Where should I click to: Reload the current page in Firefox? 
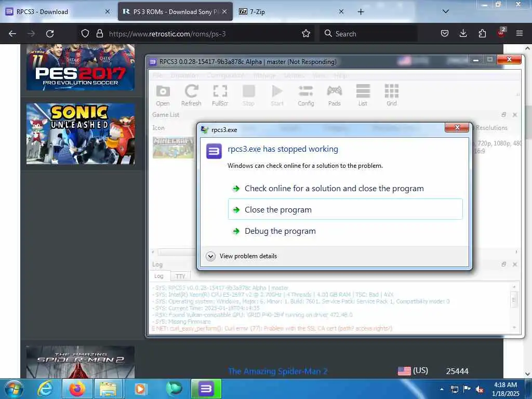pos(50,34)
